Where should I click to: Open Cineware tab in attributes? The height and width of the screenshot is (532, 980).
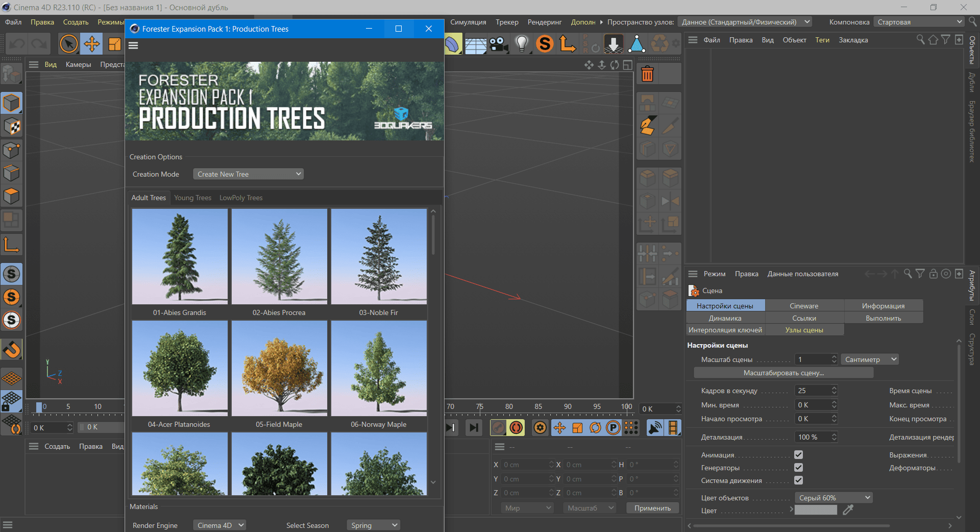point(804,306)
